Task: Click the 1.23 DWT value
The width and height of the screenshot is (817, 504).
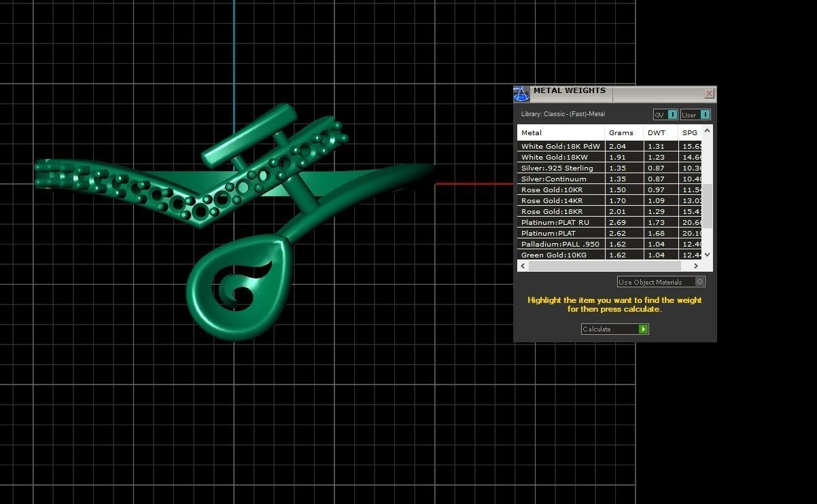Action: 656,157
